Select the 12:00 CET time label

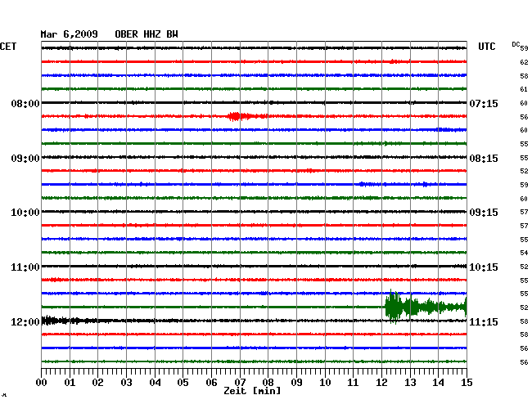(25, 321)
